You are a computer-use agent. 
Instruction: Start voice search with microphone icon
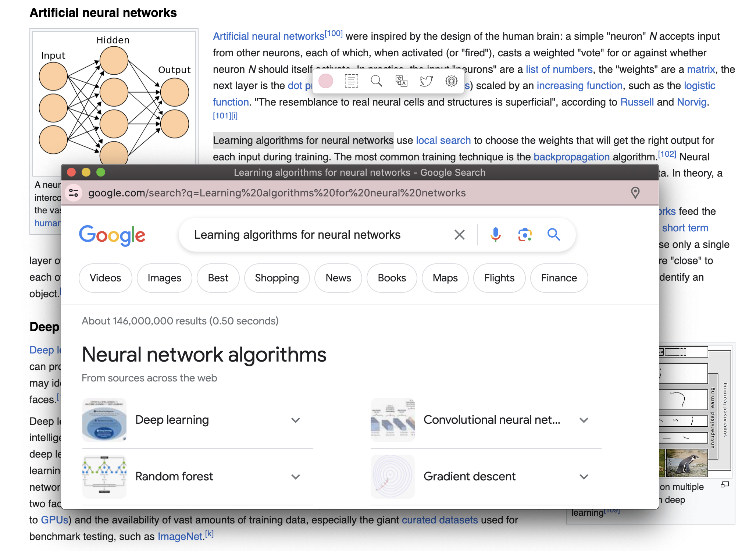coord(495,235)
